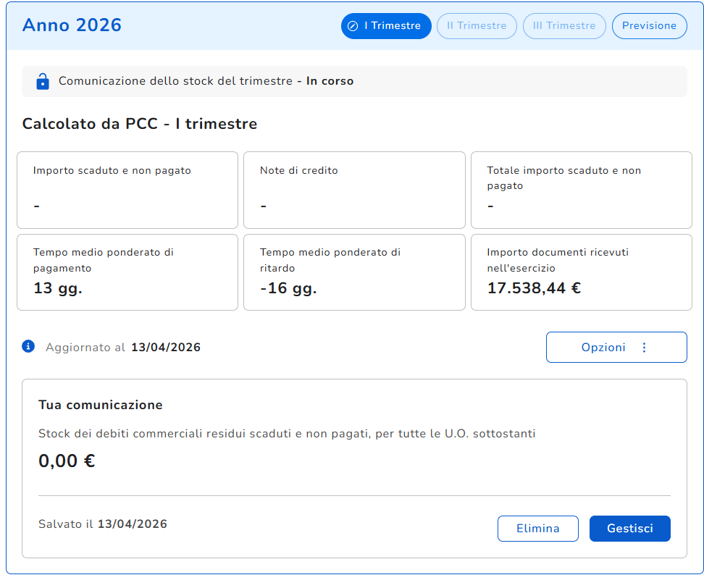The image size is (704, 588).
Task: Click the Tempo medio ponderato di pagamento card
Action: point(127,272)
